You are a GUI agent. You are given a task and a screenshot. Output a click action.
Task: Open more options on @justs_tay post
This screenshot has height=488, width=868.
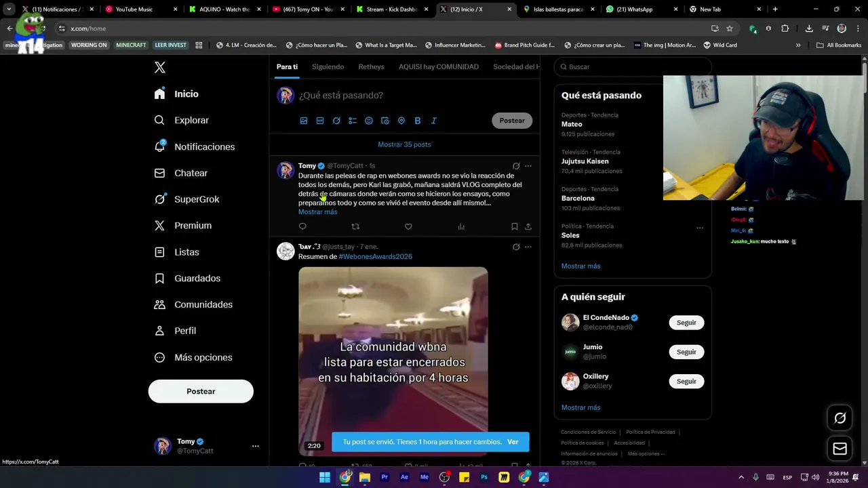pyautogui.click(x=528, y=247)
